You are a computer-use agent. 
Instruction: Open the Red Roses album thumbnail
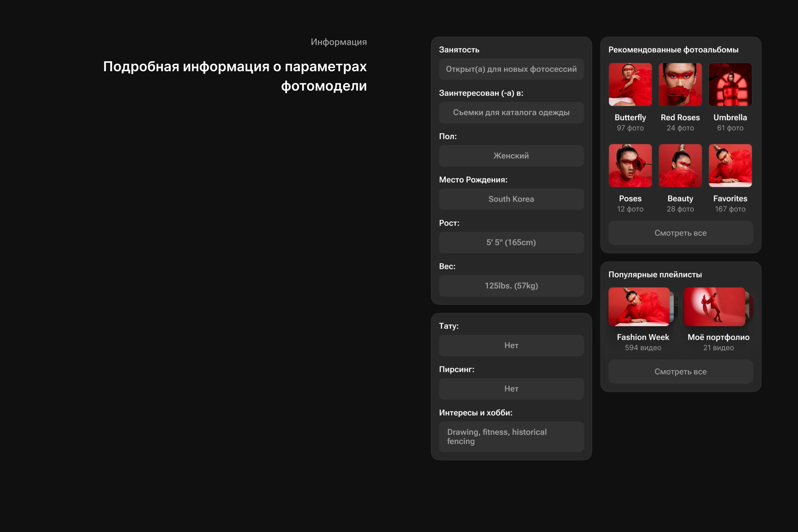point(680,85)
